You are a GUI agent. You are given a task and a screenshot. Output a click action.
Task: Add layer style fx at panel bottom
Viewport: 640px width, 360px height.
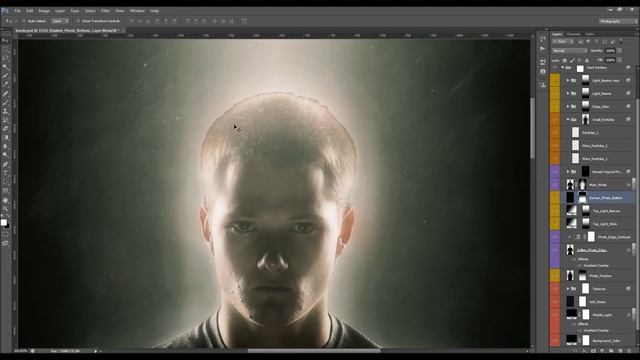point(584,351)
